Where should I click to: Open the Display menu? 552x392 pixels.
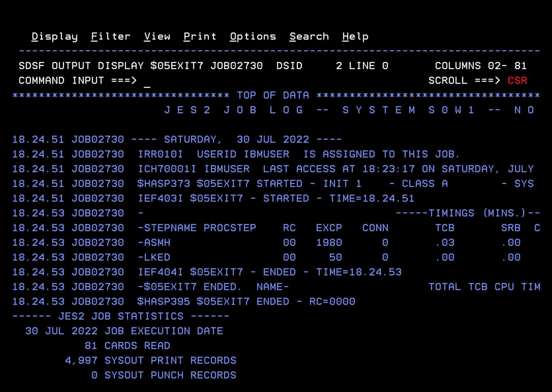pyautogui.click(x=54, y=37)
